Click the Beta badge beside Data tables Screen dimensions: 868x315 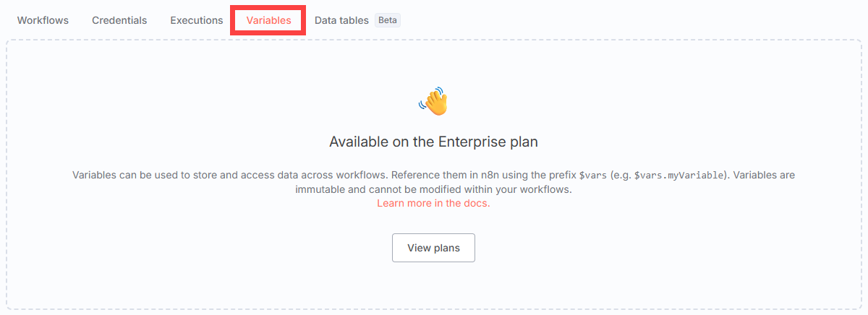388,20
